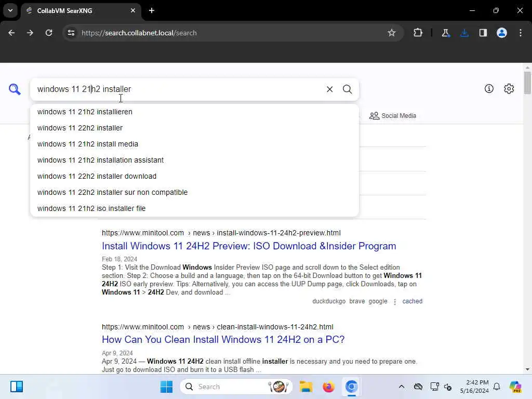Show browser downloads

point(464,33)
